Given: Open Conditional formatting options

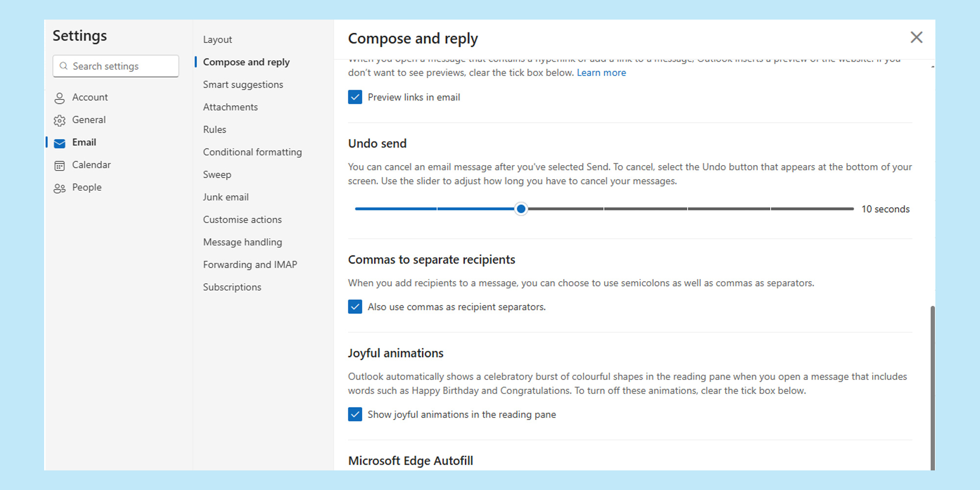Looking at the screenshot, I should (252, 152).
